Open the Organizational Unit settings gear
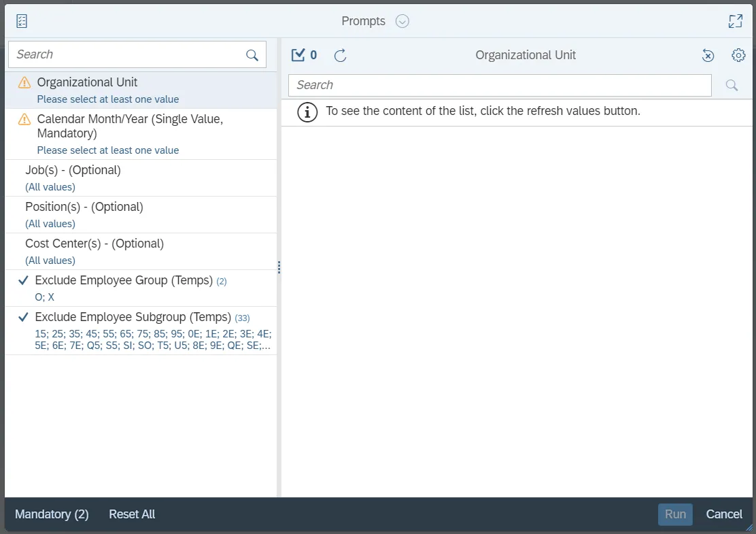 738,55
